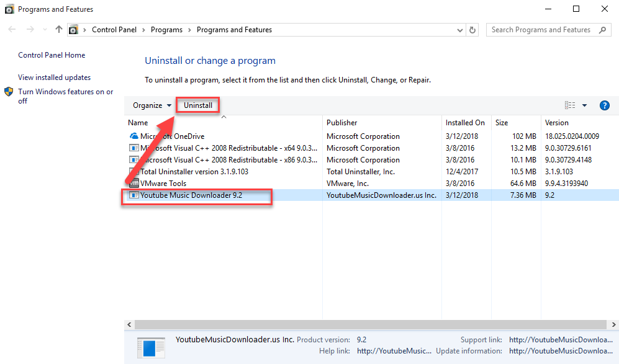Select Total Uninstaller version 3.1.9.103
The width and height of the screenshot is (619, 364).
click(x=371, y=172)
